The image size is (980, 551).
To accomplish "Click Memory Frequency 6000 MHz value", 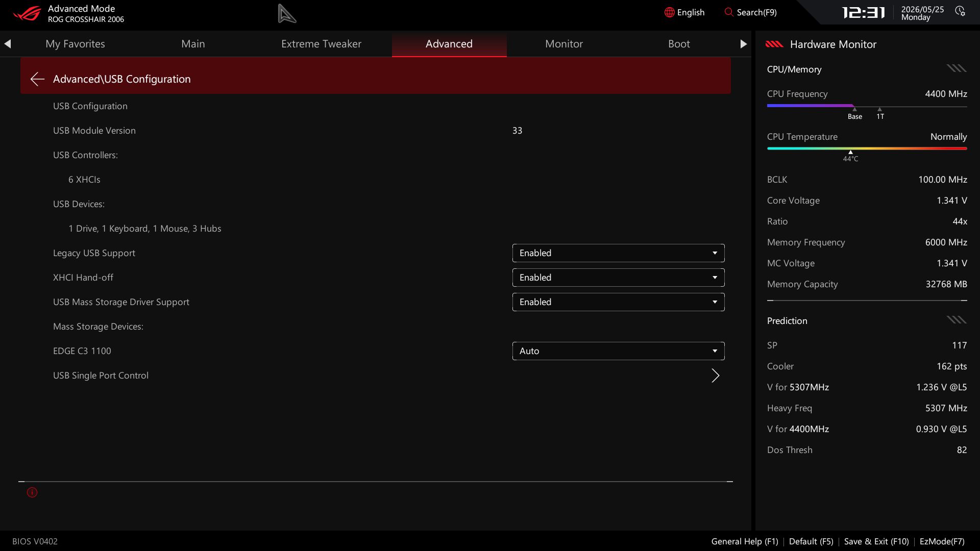I will 946,242.
